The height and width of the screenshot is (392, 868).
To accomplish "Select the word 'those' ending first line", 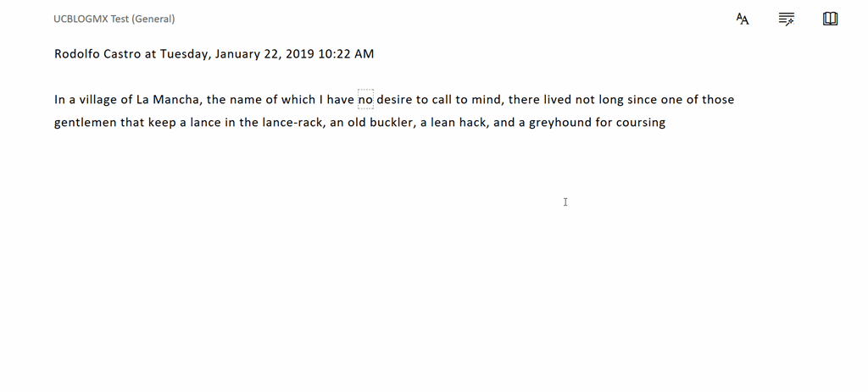I will point(718,100).
